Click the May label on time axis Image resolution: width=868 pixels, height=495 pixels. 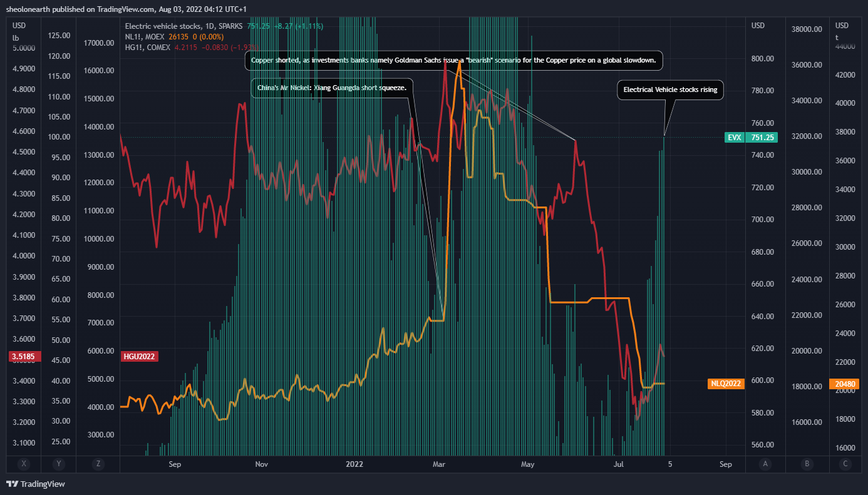[528, 464]
